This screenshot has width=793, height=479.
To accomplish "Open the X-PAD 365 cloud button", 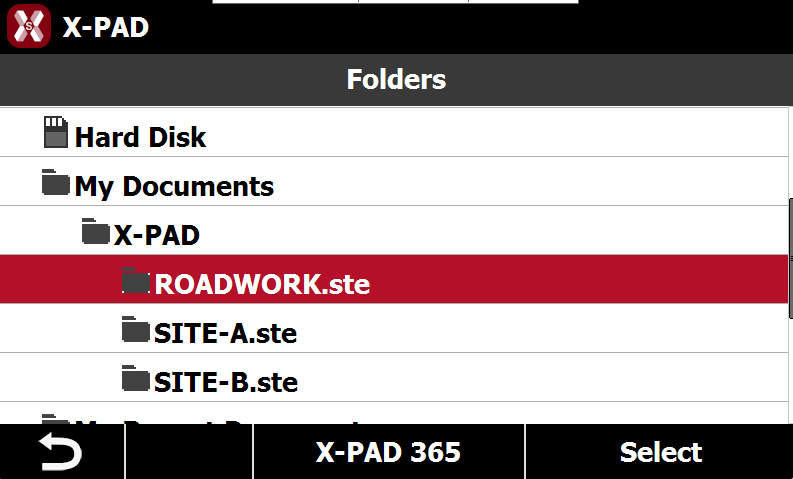I will (388, 452).
